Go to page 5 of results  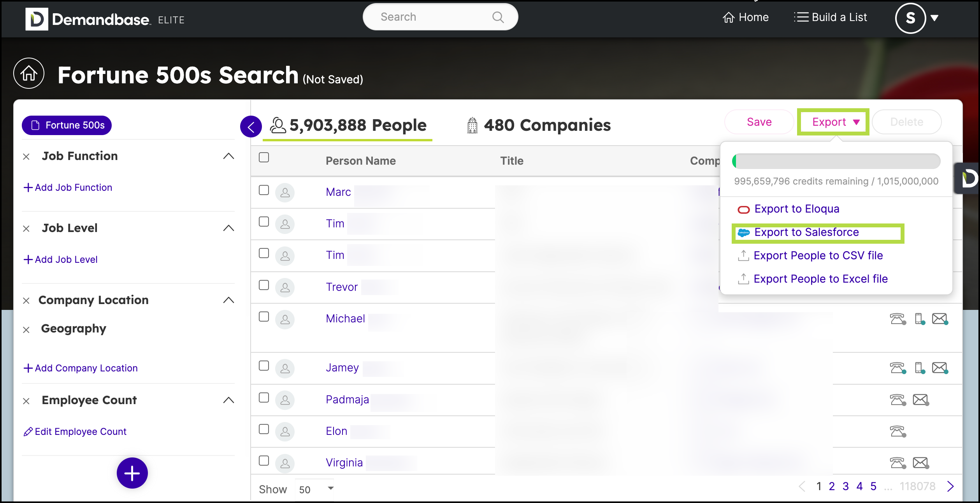pyautogui.click(x=873, y=486)
